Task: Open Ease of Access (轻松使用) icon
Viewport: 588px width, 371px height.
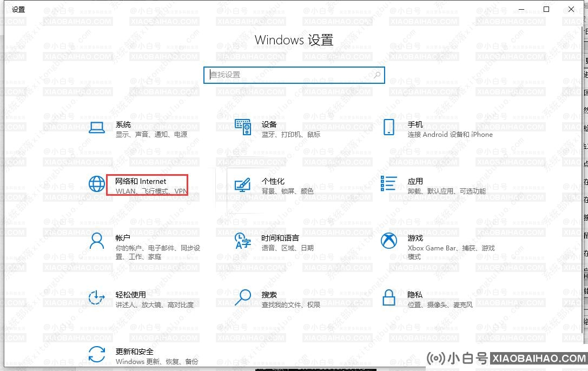Action: [x=96, y=297]
